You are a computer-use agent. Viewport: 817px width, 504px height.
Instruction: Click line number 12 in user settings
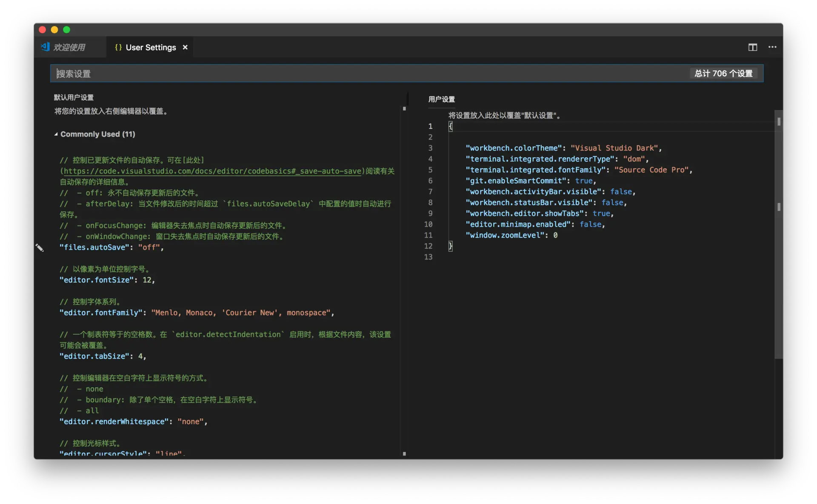click(x=428, y=246)
